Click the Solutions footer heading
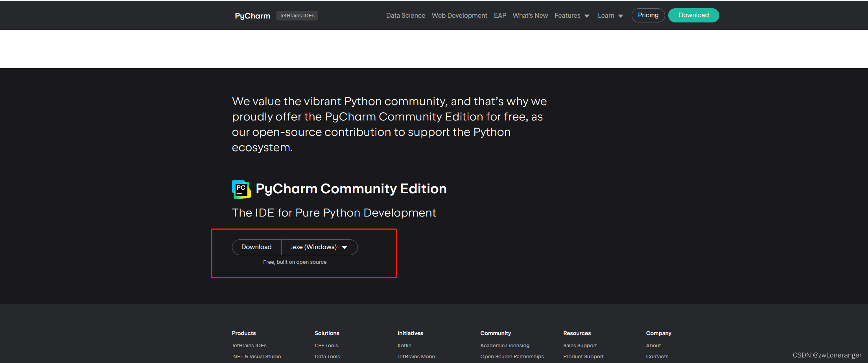This screenshot has width=868, height=363. 327,333
